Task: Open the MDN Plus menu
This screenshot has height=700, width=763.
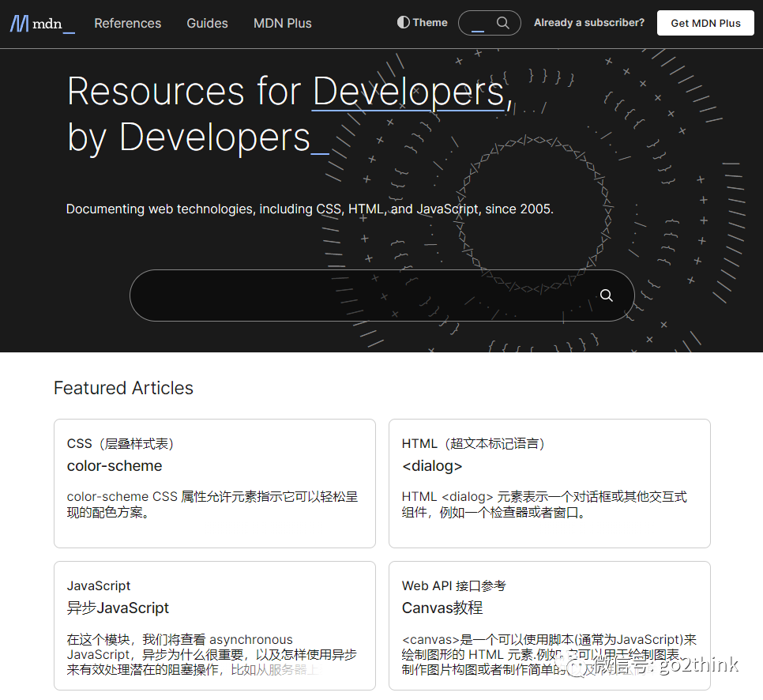Action: click(282, 24)
